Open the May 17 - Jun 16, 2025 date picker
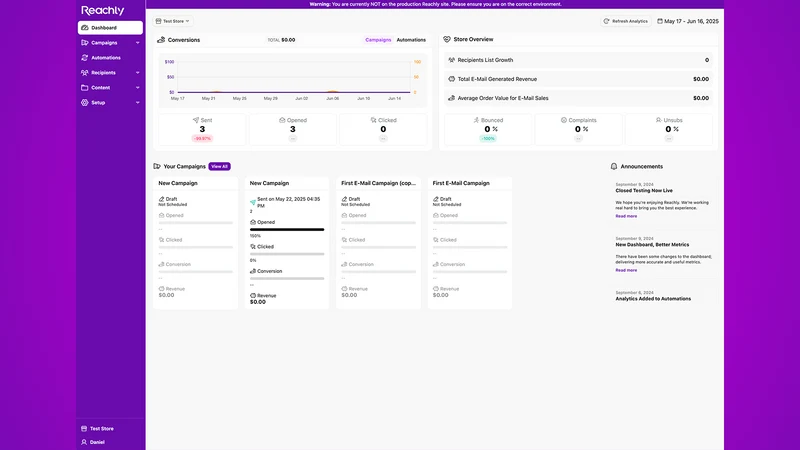This screenshot has height=450, width=800. 688,21
